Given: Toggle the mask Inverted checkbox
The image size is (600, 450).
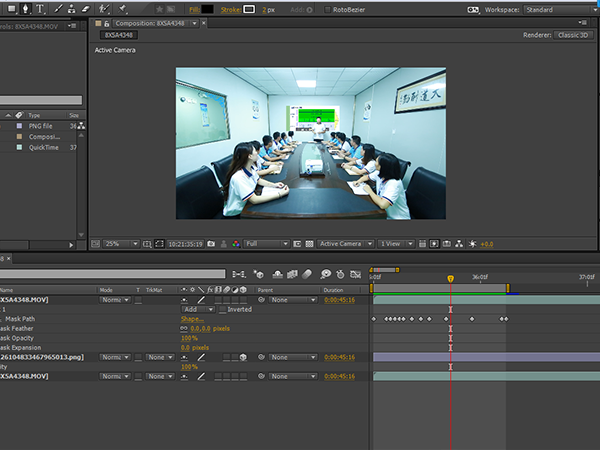Looking at the screenshot, I should pos(221,309).
